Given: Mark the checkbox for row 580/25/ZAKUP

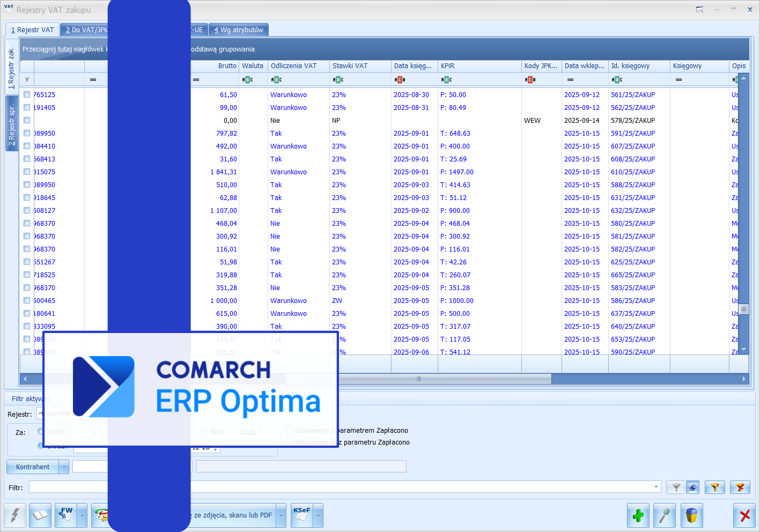Looking at the screenshot, I should [x=27, y=223].
